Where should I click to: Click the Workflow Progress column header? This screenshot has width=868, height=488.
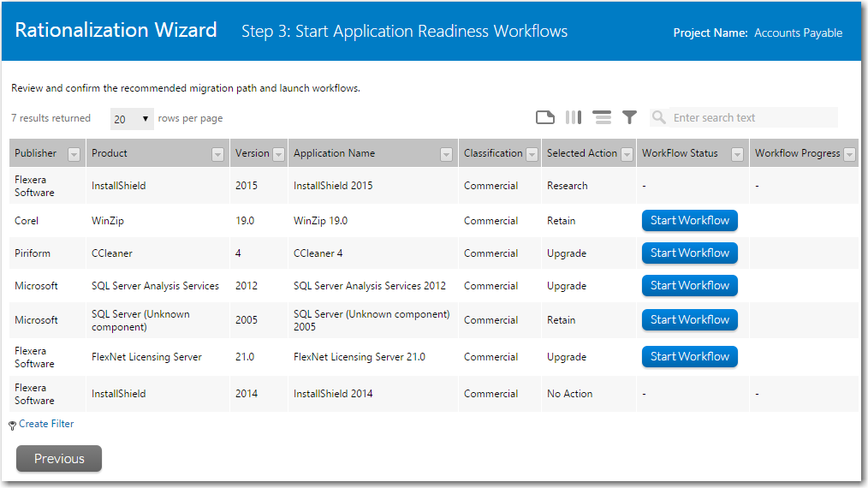798,153
